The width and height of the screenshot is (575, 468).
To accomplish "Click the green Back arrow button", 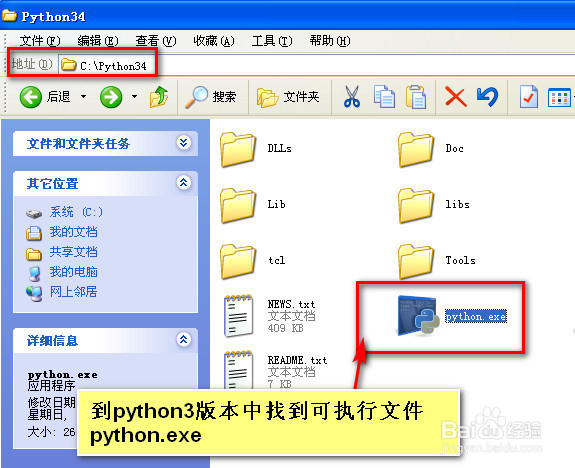I will pos(30,97).
